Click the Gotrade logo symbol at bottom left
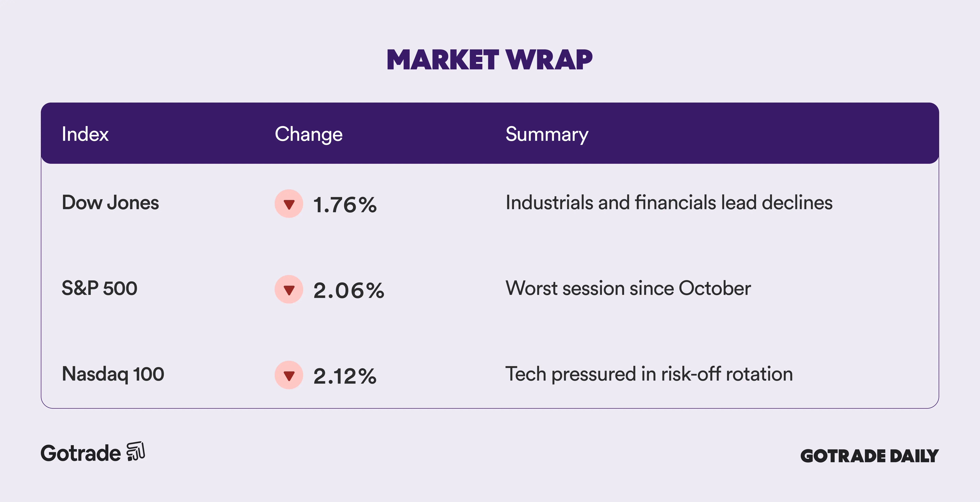Screen dimensions: 980x502 tap(136, 451)
